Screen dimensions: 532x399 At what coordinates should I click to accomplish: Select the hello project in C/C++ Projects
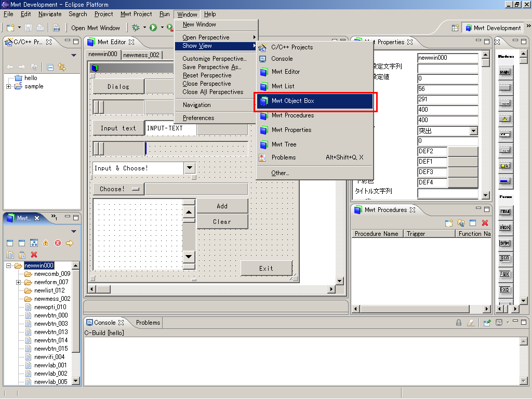(31, 78)
